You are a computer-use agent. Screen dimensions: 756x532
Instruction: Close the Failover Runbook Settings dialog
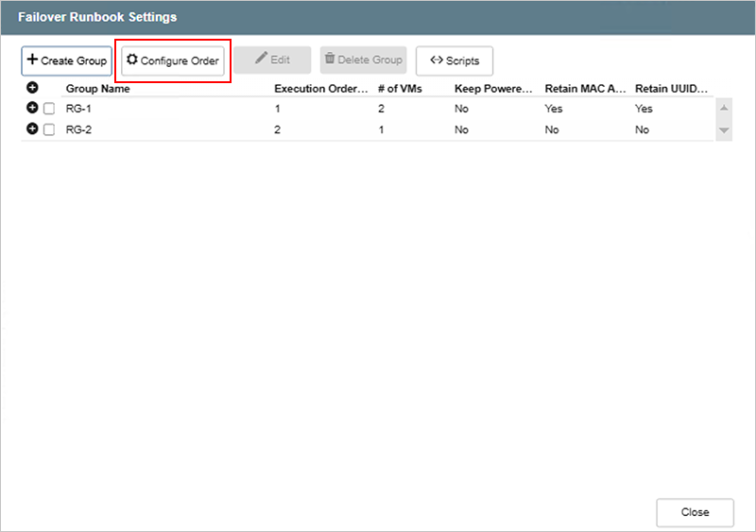(x=695, y=512)
